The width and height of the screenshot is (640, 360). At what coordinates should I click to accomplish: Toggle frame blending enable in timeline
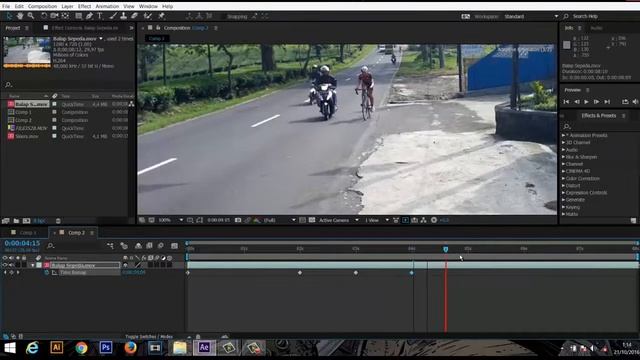click(149, 246)
